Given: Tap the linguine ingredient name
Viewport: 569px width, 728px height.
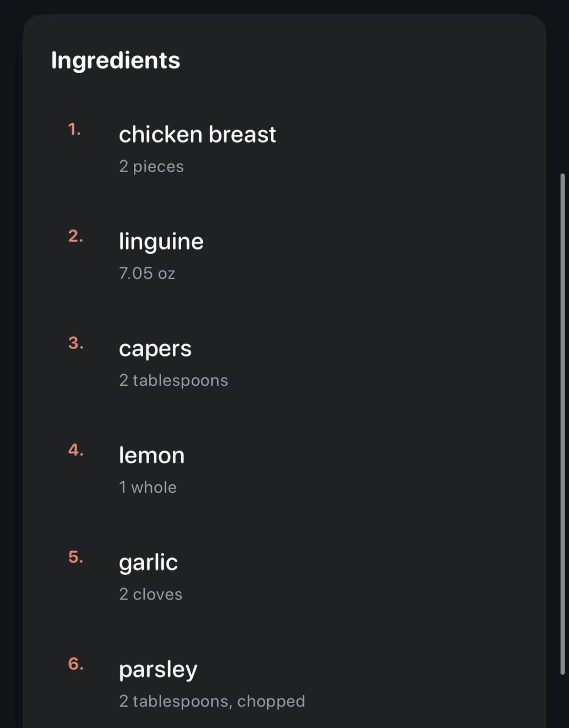Looking at the screenshot, I should coord(161,242).
